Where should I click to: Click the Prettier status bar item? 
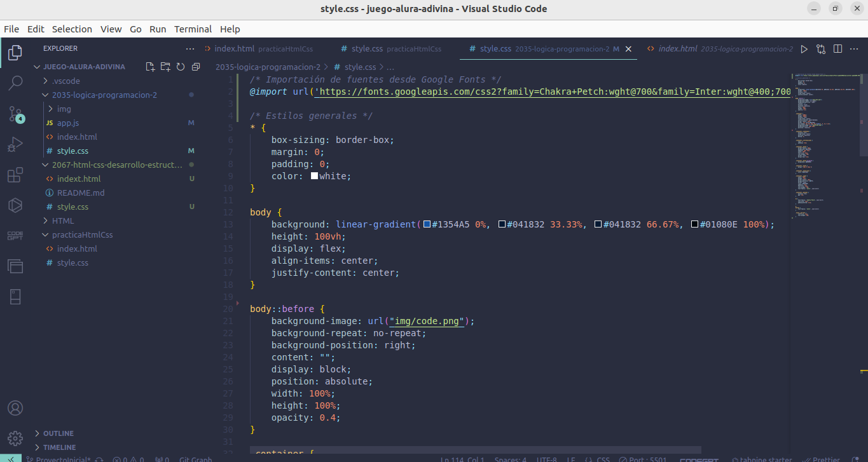821,460
